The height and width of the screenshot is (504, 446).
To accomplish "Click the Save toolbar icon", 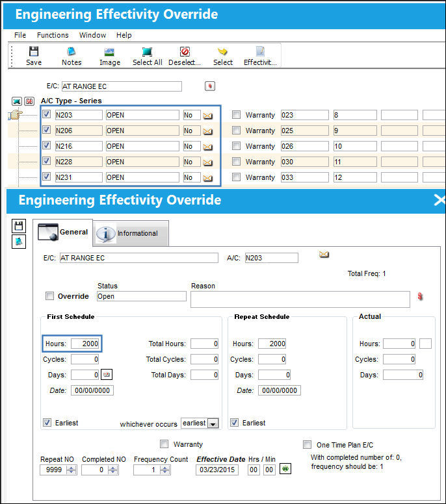I will click(33, 56).
